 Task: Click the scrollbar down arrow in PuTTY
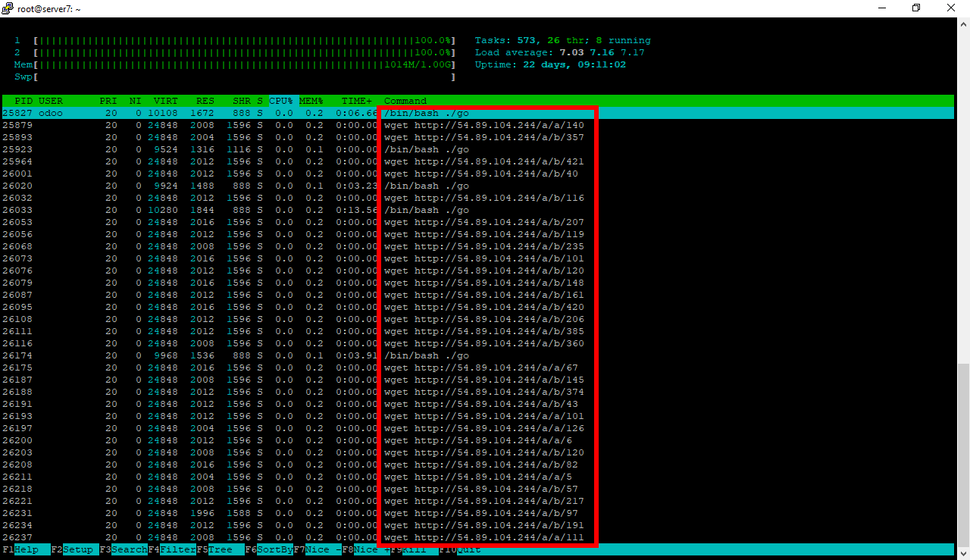pos(963,553)
